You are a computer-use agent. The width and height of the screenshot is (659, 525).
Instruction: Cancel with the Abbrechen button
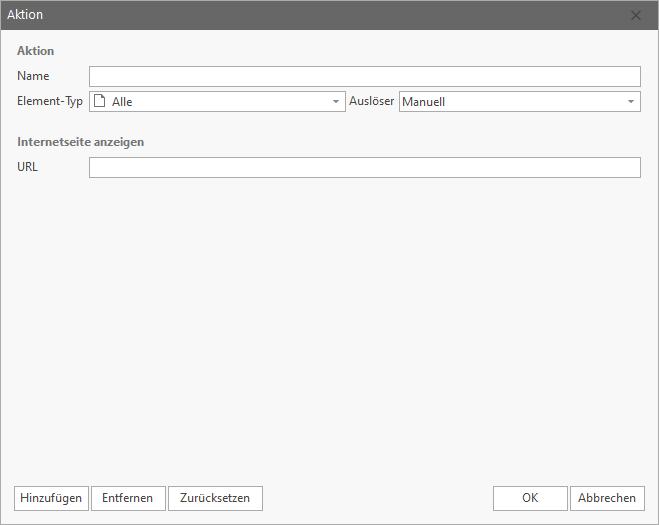[x=607, y=498]
